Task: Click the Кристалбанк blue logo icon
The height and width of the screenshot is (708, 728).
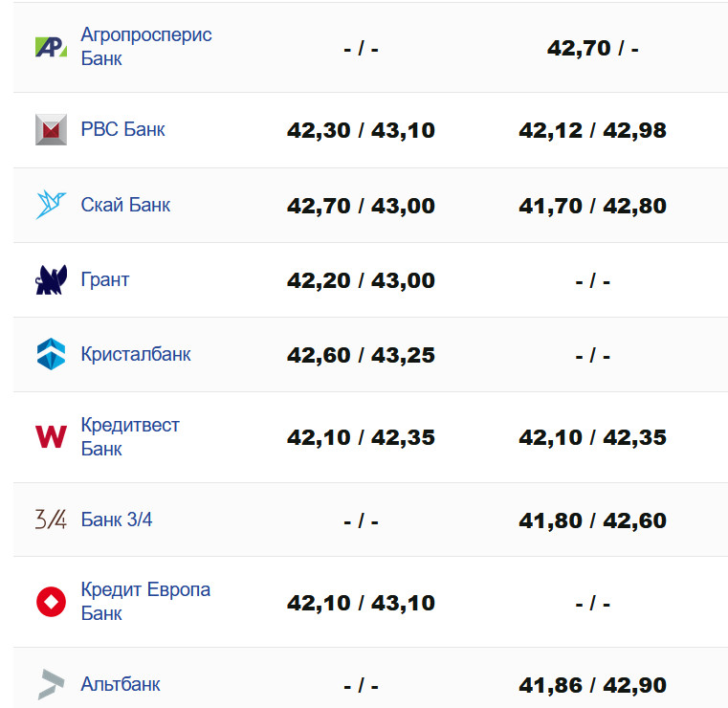Action: (x=51, y=354)
